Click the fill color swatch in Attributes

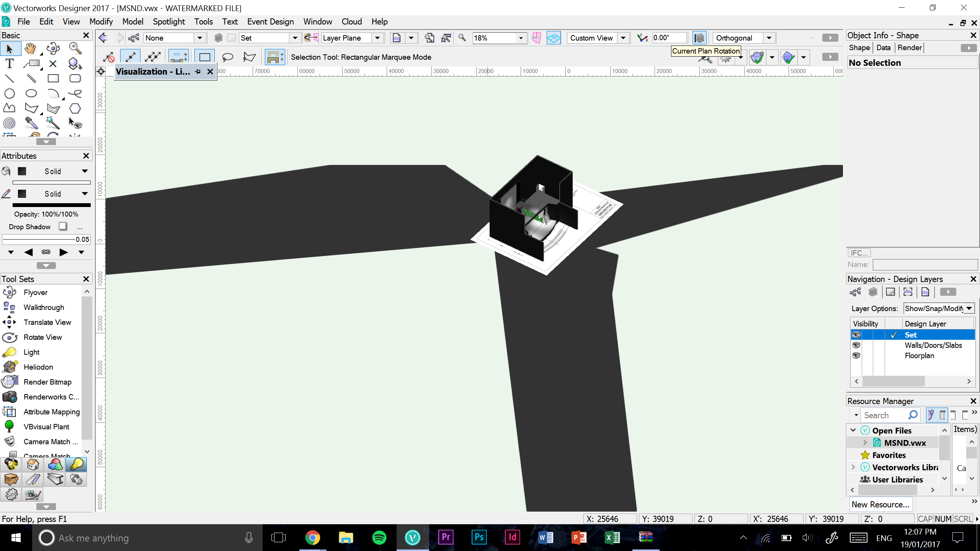click(x=22, y=171)
